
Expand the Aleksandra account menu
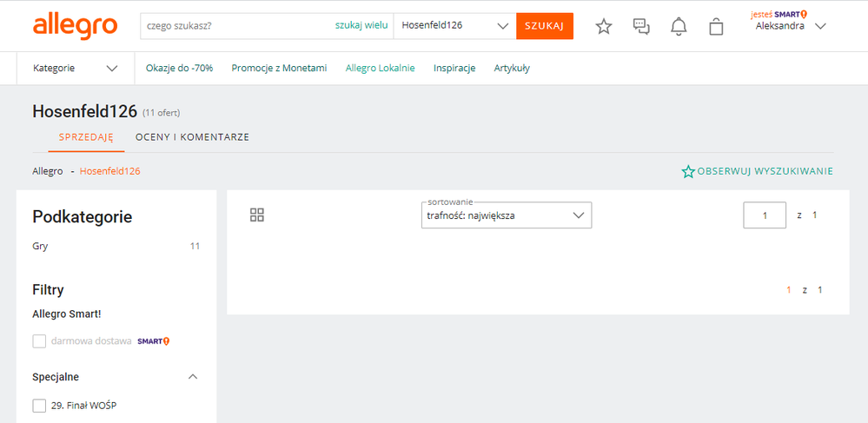[791, 26]
